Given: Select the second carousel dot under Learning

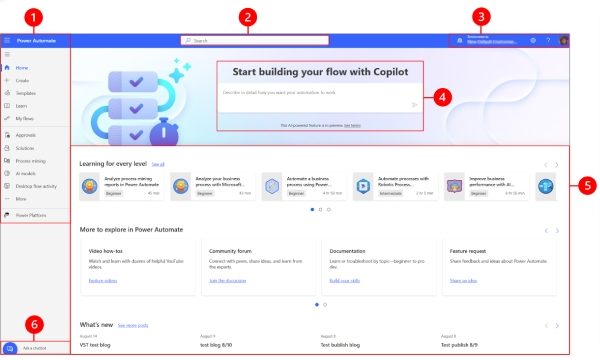Looking at the screenshot, I should coord(321,210).
